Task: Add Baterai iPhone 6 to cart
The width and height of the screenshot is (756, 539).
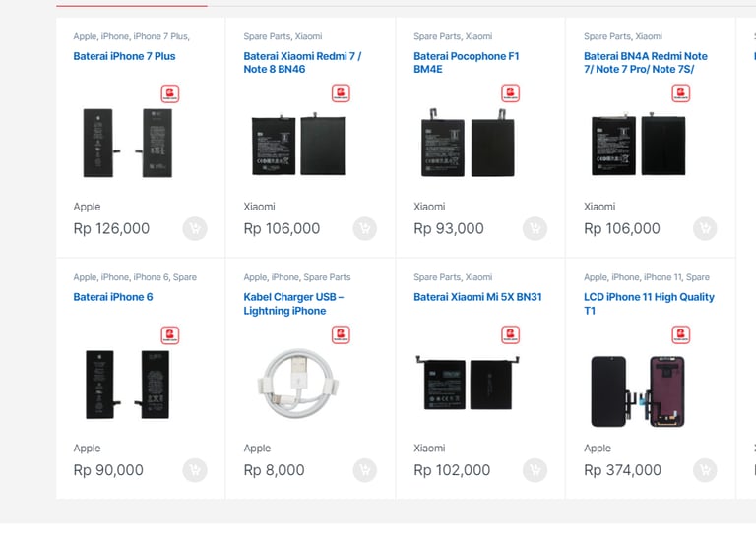Action: click(x=195, y=470)
